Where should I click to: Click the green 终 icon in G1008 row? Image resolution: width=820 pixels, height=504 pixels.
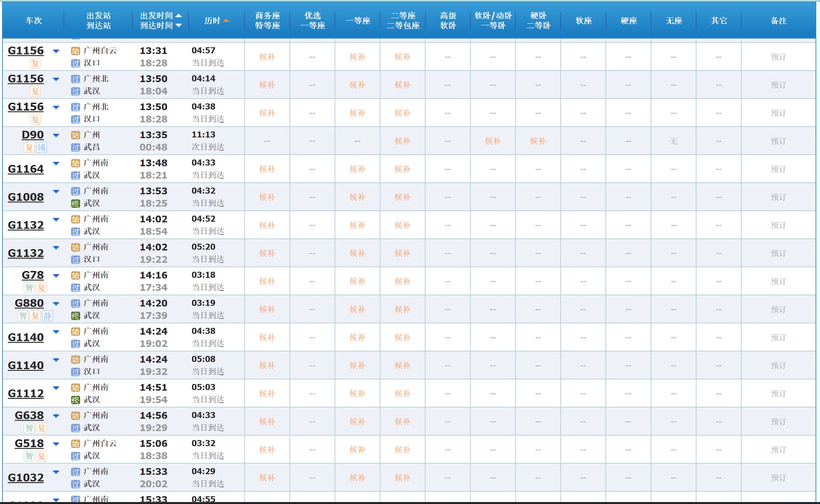(75, 203)
